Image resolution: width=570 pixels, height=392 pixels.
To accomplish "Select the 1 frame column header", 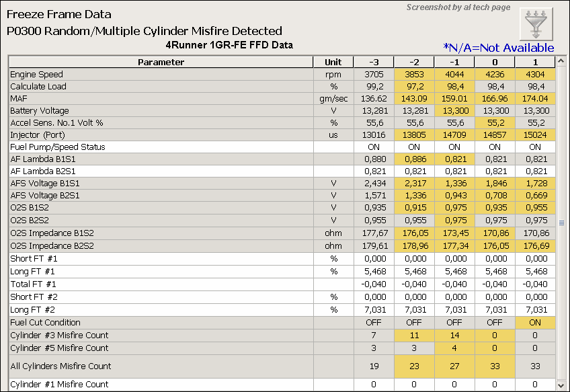I will point(535,63).
